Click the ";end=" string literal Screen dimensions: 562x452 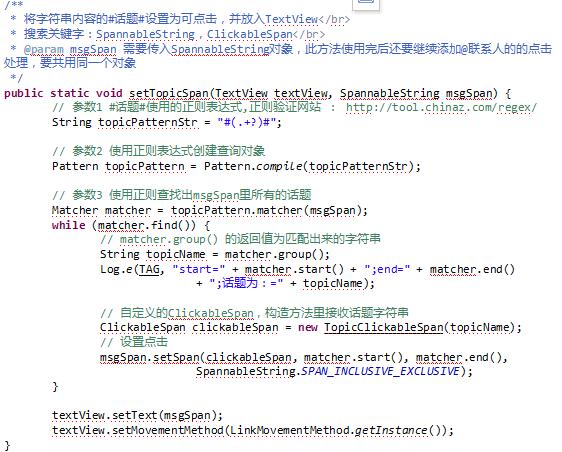pos(387,269)
